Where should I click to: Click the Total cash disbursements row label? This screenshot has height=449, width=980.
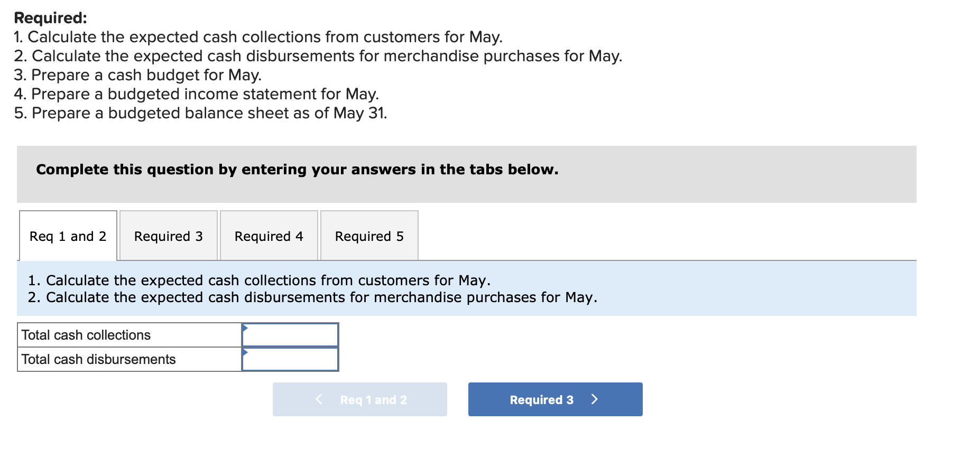tap(99, 360)
